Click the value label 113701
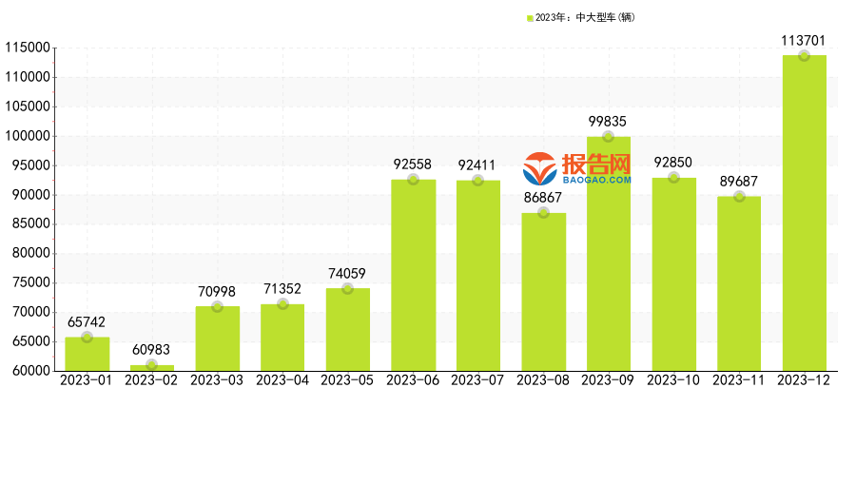Screen dimensions: 856x504 tap(803, 41)
